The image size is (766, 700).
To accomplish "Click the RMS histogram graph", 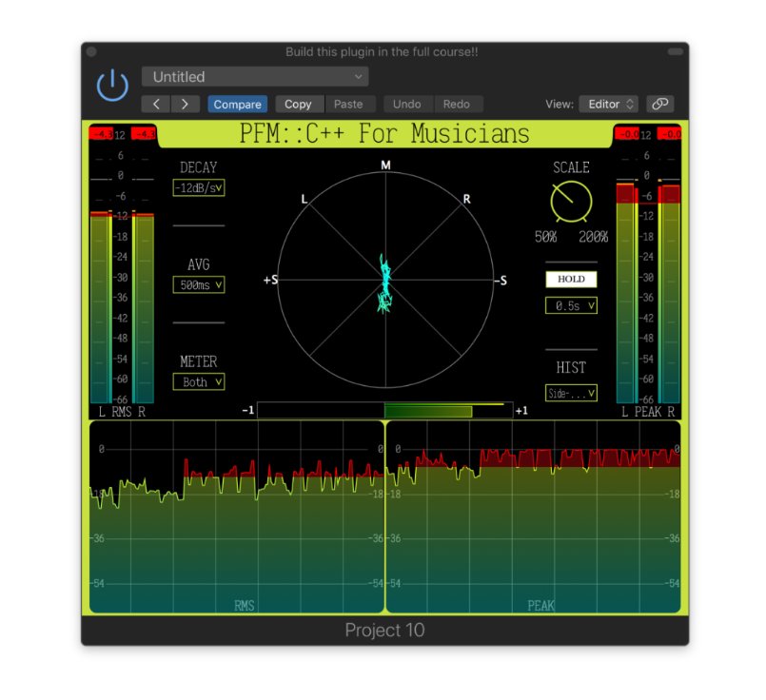I will [x=237, y=516].
